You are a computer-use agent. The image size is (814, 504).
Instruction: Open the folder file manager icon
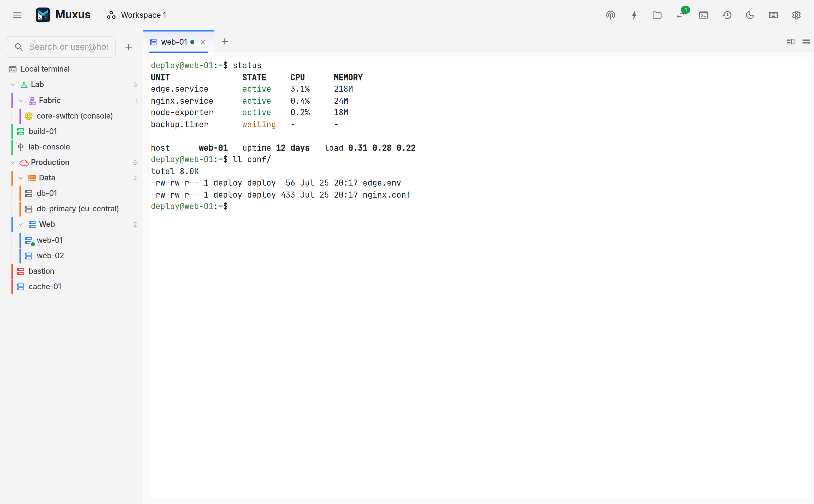coord(657,15)
